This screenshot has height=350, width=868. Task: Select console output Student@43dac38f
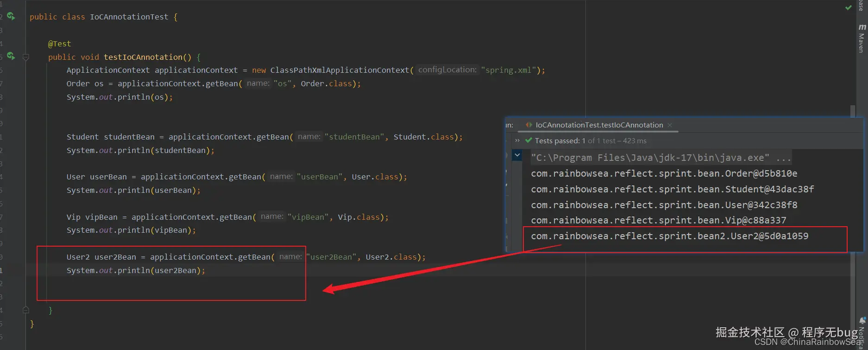[673, 190]
